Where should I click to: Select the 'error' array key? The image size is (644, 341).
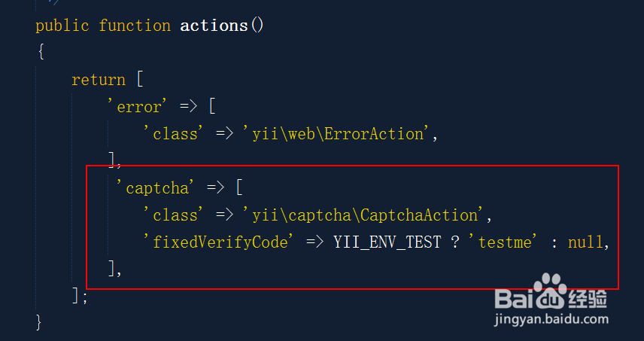(x=138, y=107)
